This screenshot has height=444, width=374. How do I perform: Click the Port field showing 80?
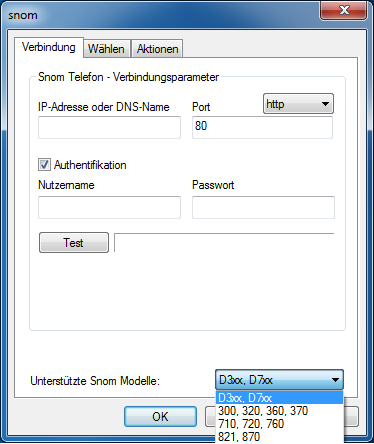coord(262,127)
